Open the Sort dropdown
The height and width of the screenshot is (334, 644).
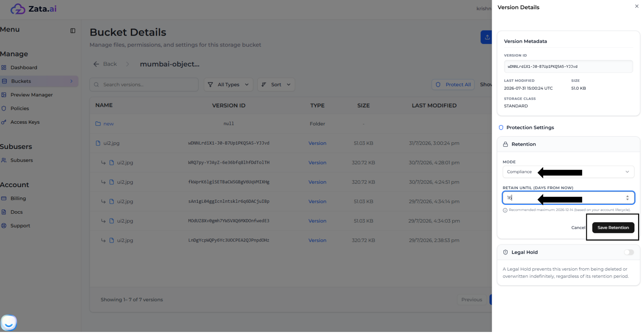pyautogui.click(x=276, y=85)
